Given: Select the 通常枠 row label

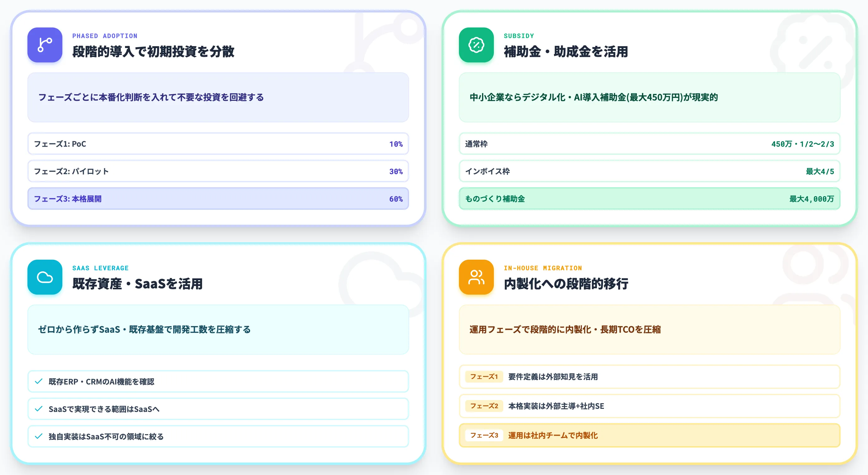Looking at the screenshot, I should pyautogui.click(x=476, y=144).
